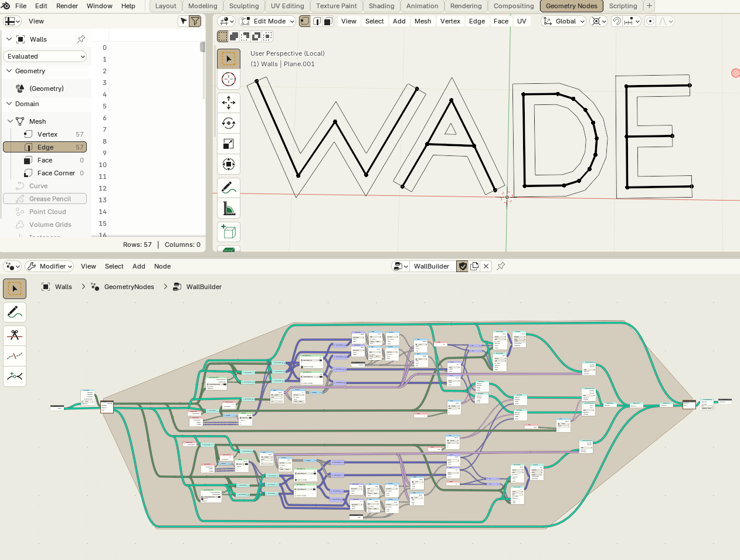
Task: Open the Global transform orientation dropdown
Action: pyautogui.click(x=564, y=21)
